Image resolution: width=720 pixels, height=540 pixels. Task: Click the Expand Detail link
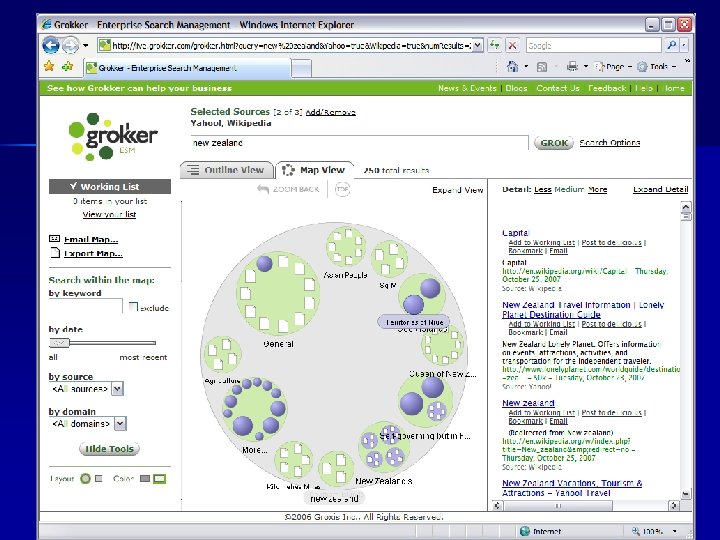pos(660,189)
